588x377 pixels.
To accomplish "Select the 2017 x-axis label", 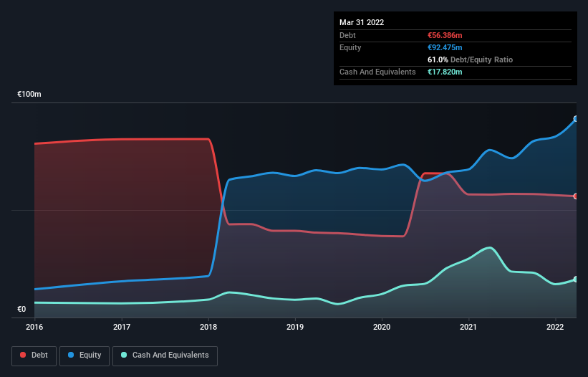I will pyautogui.click(x=122, y=327).
